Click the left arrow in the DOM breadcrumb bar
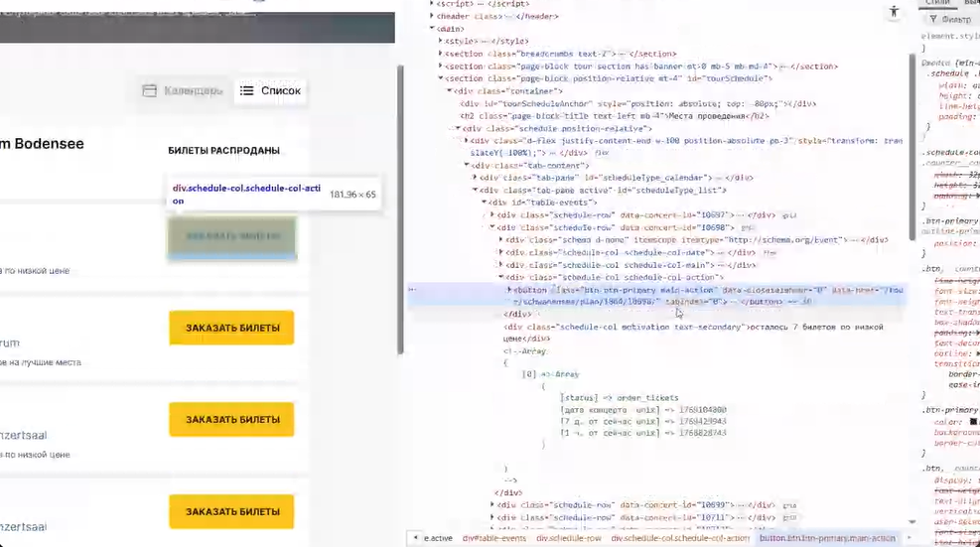The width and height of the screenshot is (980, 547). pos(416,538)
